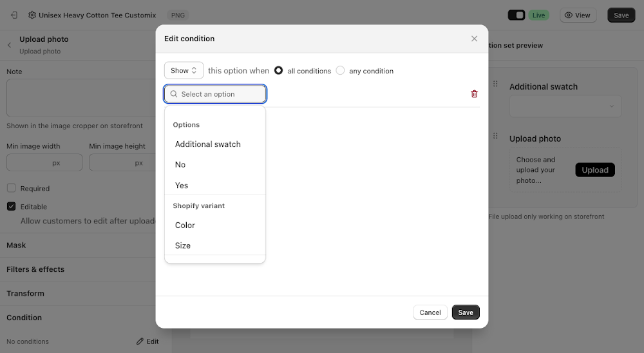This screenshot has width=644, height=353.
Task: Toggle the Live status switch
Action: pos(516,15)
